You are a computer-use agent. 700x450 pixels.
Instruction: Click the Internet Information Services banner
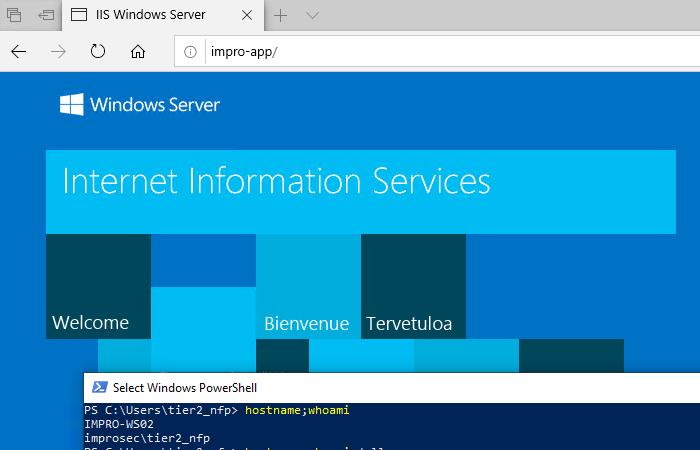361,192
